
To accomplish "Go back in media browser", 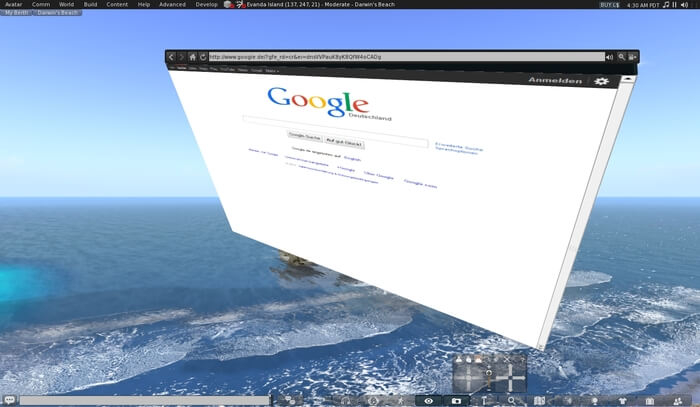I will click(171, 57).
